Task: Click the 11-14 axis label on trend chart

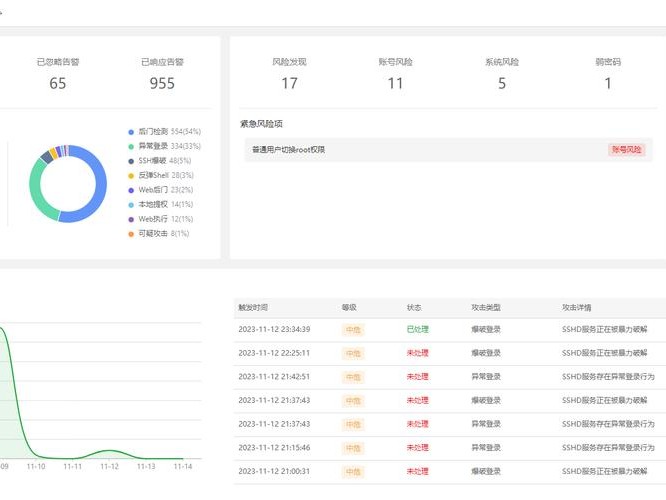Action: click(x=183, y=466)
